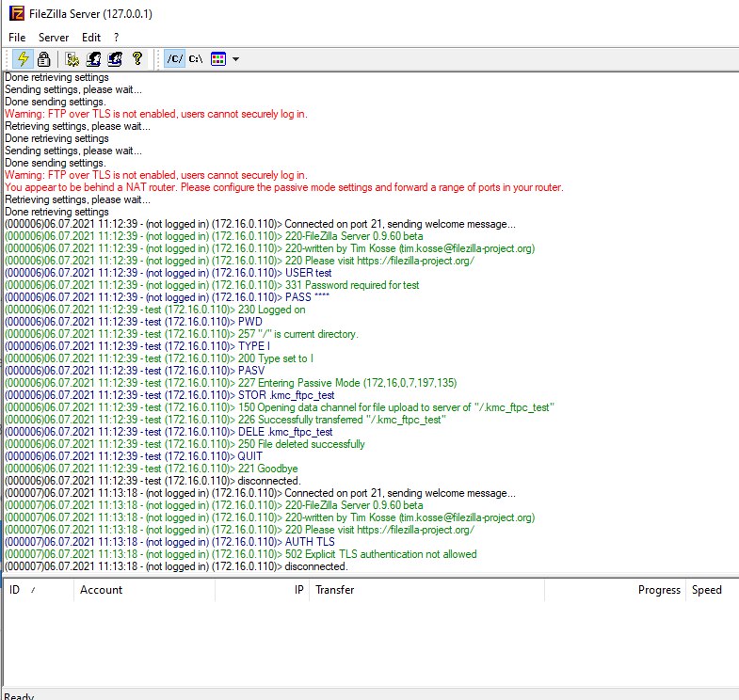Select the '230 Logged on' log line
The width and height of the screenshot is (739, 700).
tap(155, 310)
